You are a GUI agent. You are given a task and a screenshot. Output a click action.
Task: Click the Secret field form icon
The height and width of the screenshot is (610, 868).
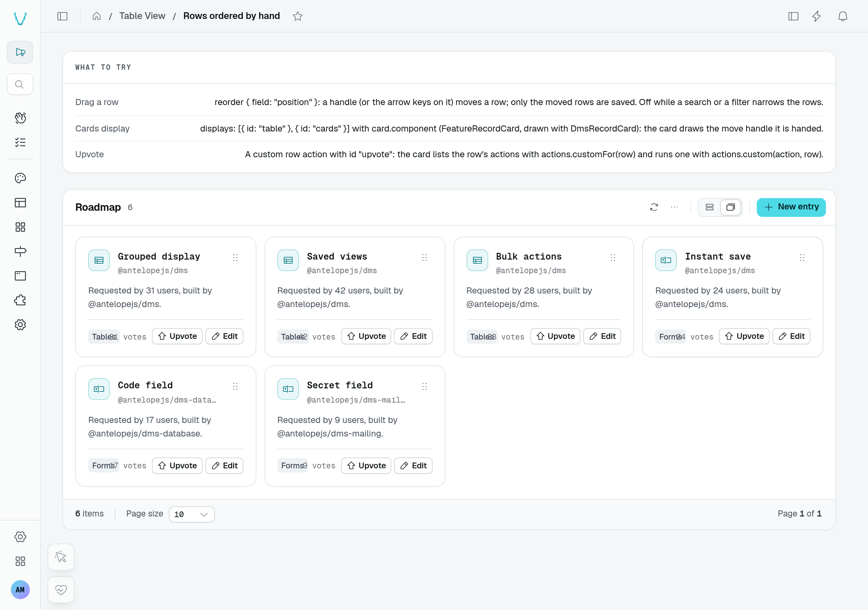point(288,389)
